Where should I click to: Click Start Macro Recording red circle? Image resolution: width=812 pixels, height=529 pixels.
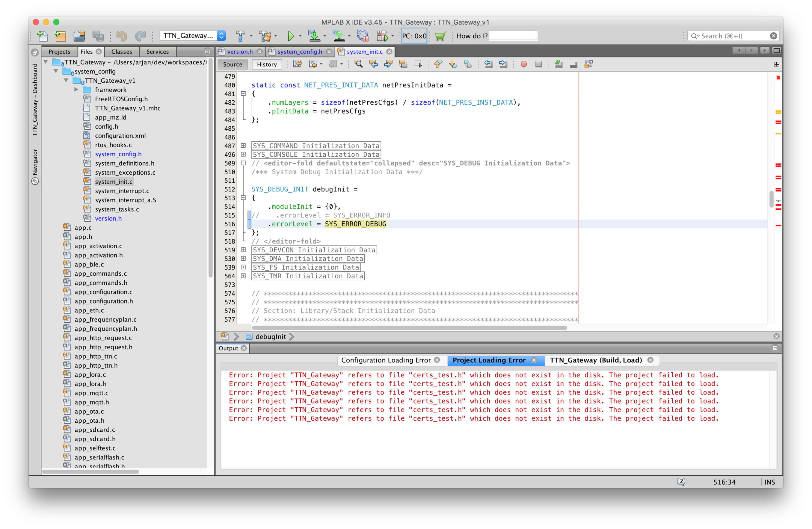[524, 64]
